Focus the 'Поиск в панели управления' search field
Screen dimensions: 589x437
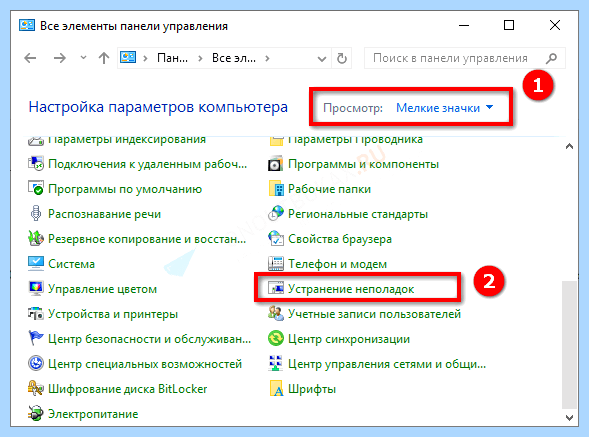click(465, 58)
